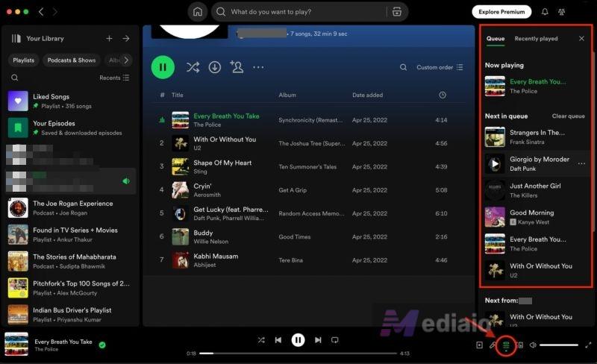Select the With Or Without You track row
This screenshot has width=597, height=364.
pos(308,143)
